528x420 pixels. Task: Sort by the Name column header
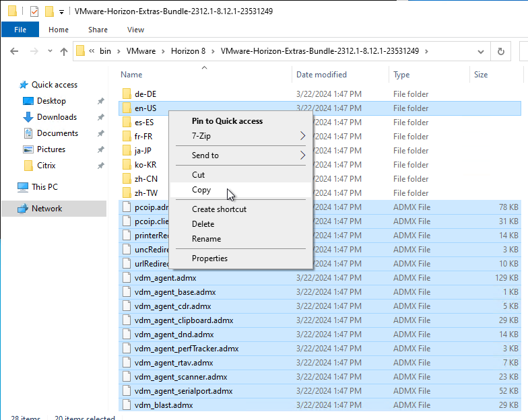131,75
